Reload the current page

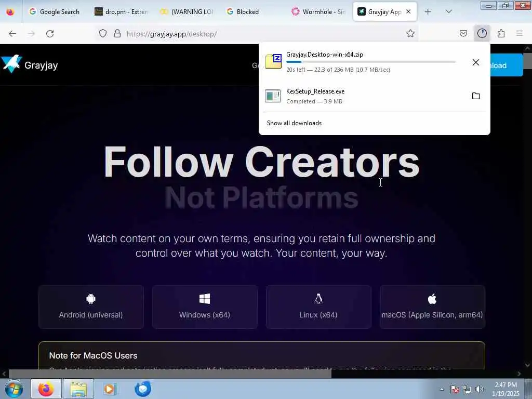coord(50,34)
